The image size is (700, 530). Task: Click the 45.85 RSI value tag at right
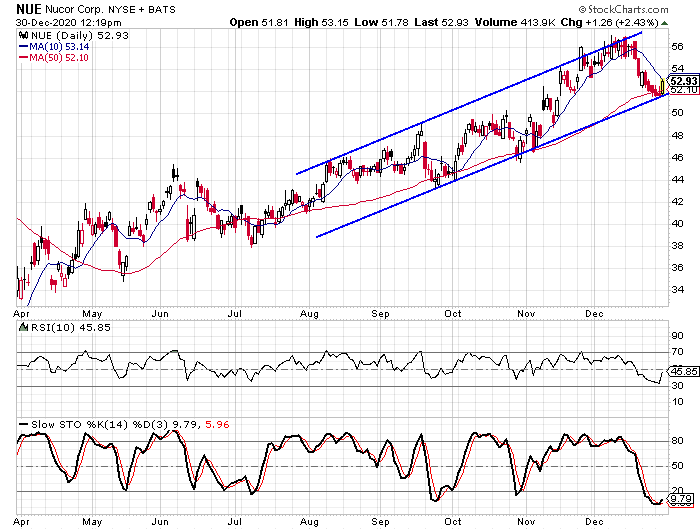(x=684, y=371)
